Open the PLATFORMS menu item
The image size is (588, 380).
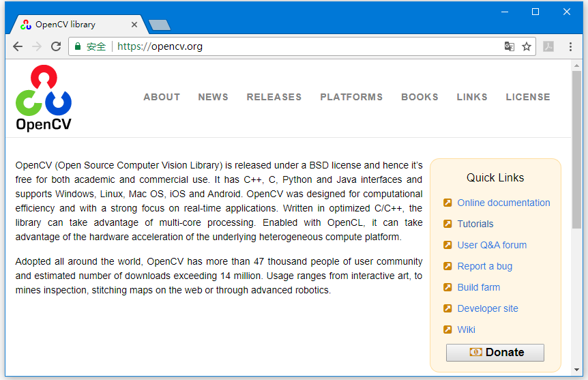click(351, 97)
